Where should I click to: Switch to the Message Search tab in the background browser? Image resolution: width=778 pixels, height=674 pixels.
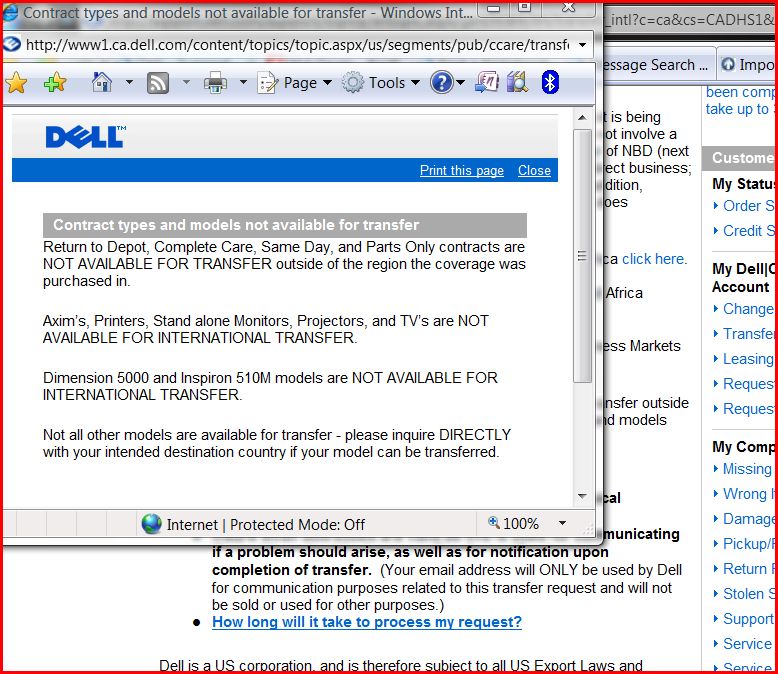[x=657, y=65]
